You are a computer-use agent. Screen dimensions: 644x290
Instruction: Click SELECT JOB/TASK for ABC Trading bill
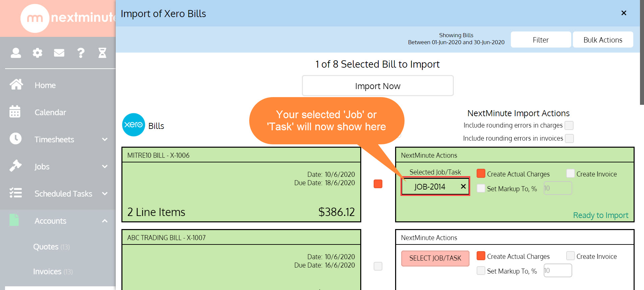click(x=435, y=258)
